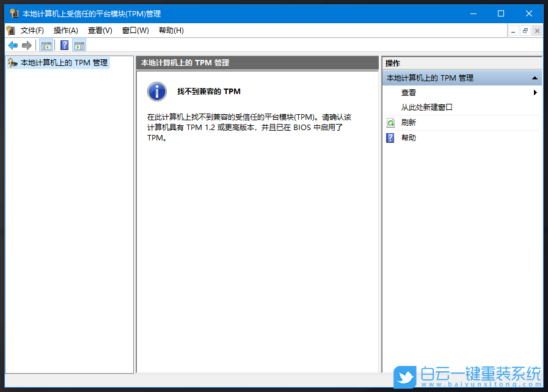The height and width of the screenshot is (392, 548).
Task: Open the 窗口(W) menu
Action: tap(134, 30)
